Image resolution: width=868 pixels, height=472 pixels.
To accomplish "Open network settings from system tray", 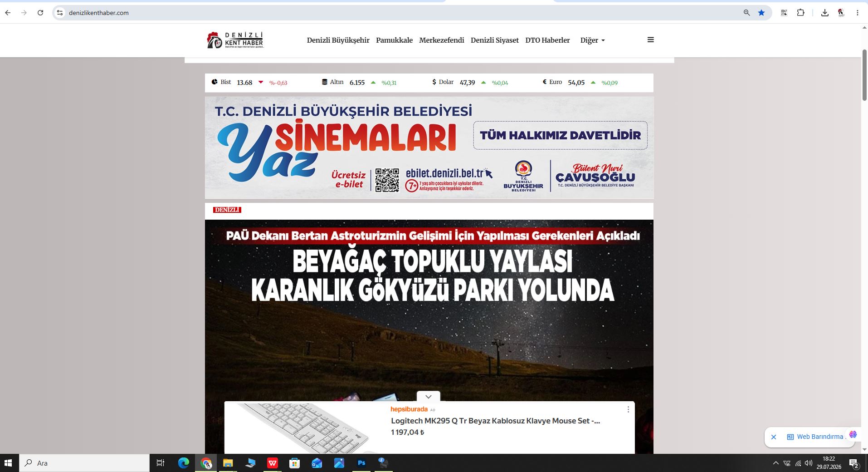I will point(798,463).
